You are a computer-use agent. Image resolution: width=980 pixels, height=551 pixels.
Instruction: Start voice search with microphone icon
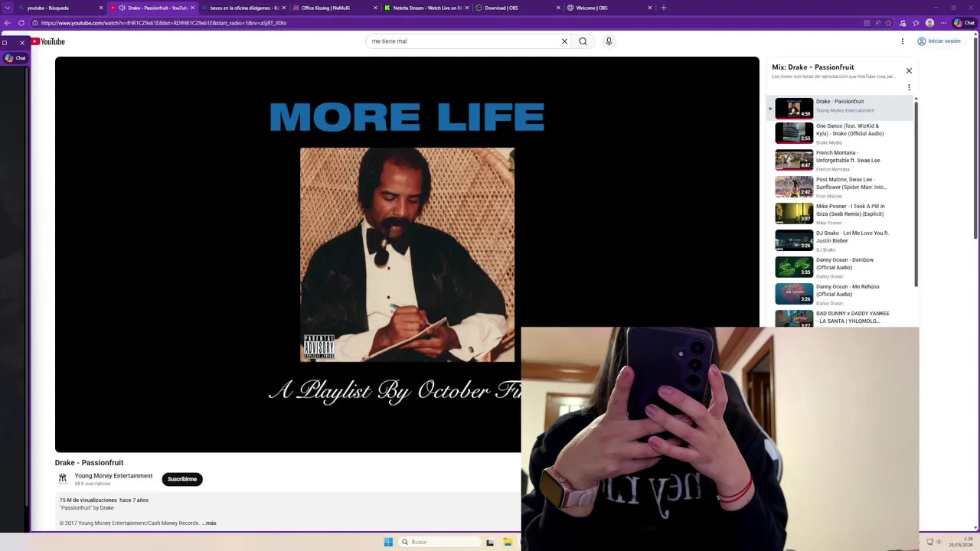tap(609, 41)
